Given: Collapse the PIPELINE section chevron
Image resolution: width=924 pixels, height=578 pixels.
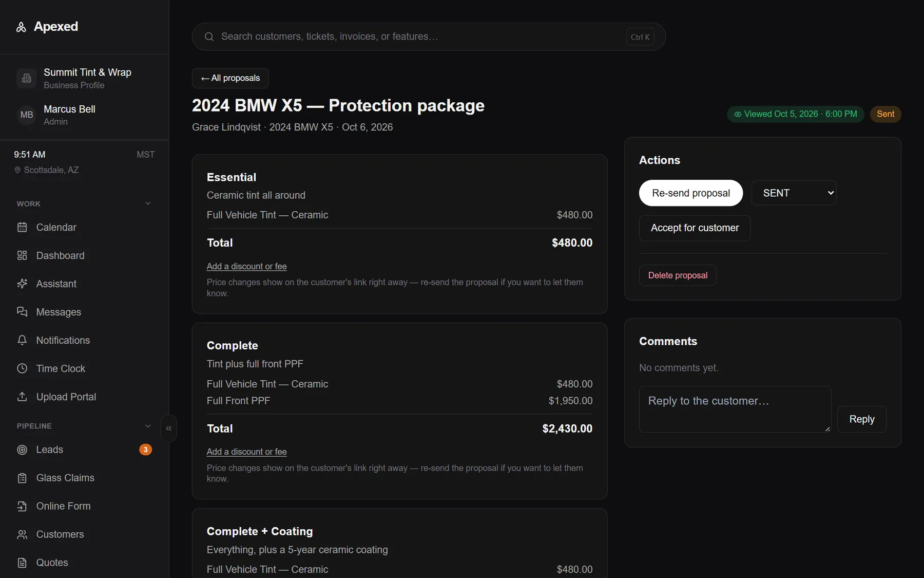Looking at the screenshot, I should 148,426.
